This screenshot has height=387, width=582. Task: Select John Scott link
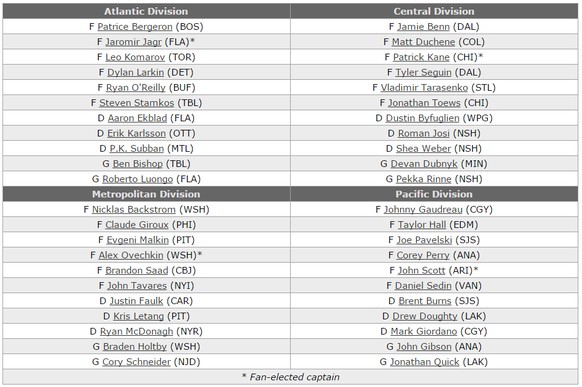point(421,270)
